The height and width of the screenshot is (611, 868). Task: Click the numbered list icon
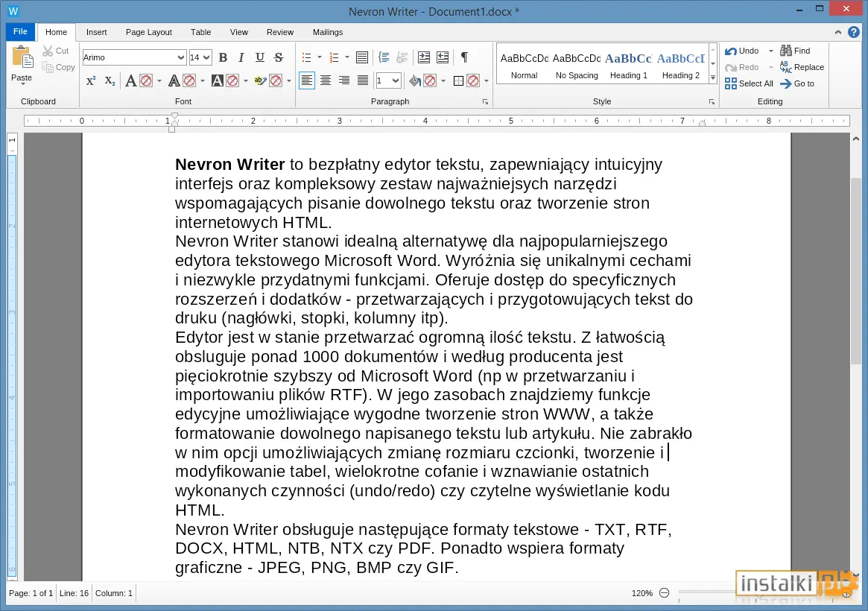tap(334, 57)
